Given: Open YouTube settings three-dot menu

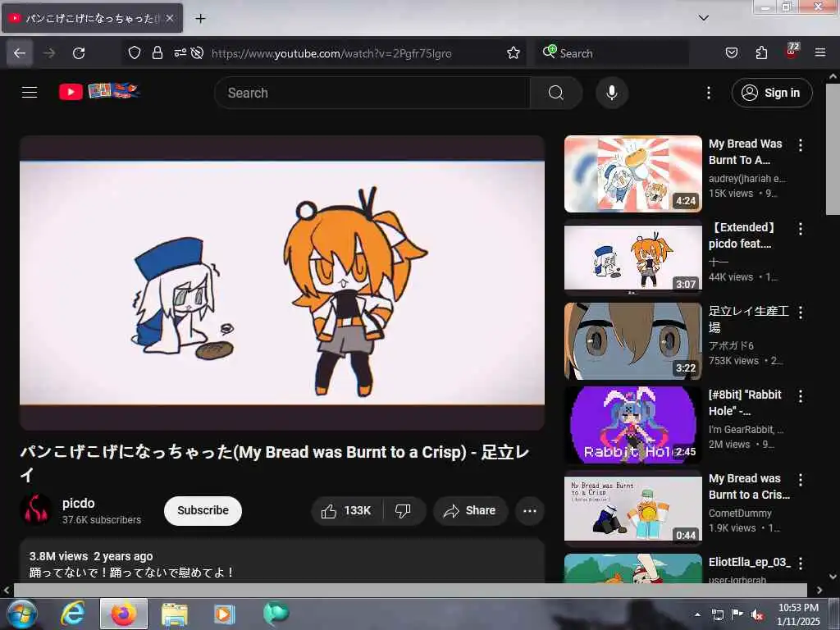Looking at the screenshot, I should (708, 93).
